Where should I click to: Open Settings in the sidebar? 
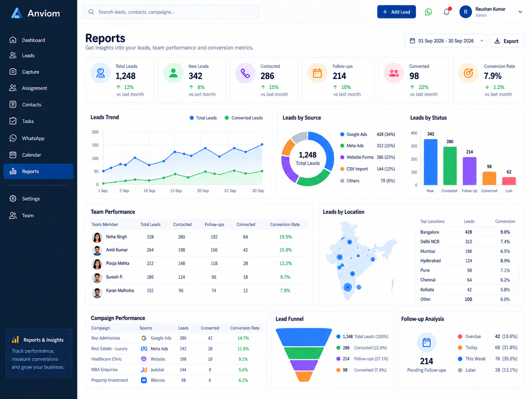pyautogui.click(x=39, y=199)
